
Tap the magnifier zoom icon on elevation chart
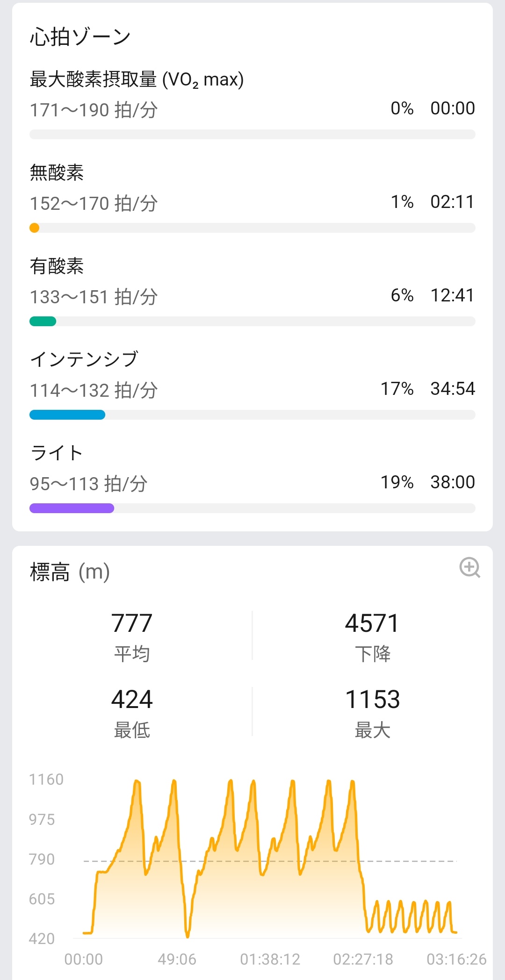(x=469, y=567)
